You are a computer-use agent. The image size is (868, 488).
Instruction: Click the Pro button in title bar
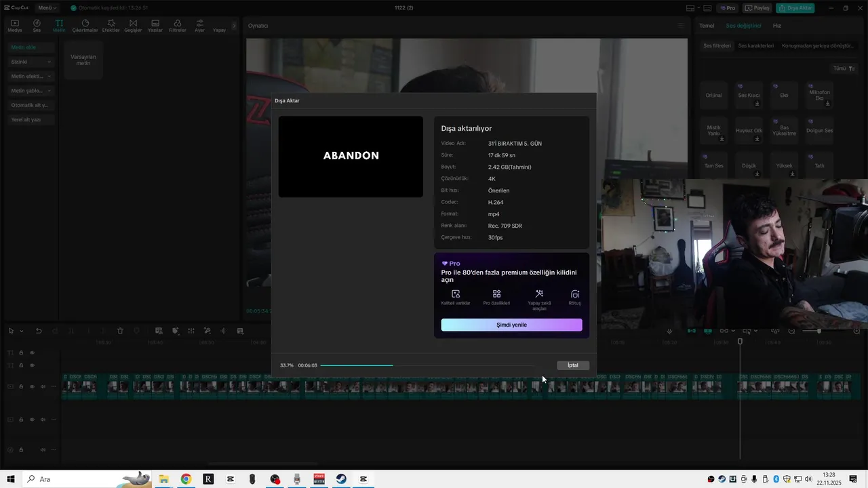coord(728,8)
